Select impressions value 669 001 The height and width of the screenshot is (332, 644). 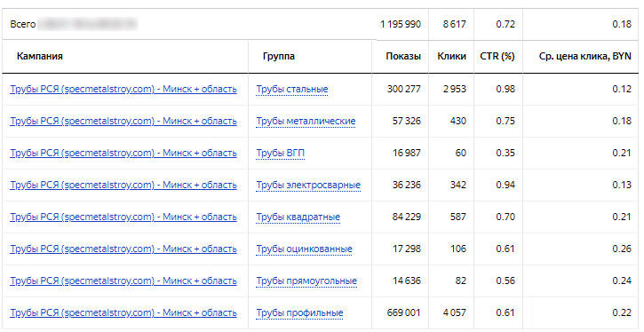point(404,313)
